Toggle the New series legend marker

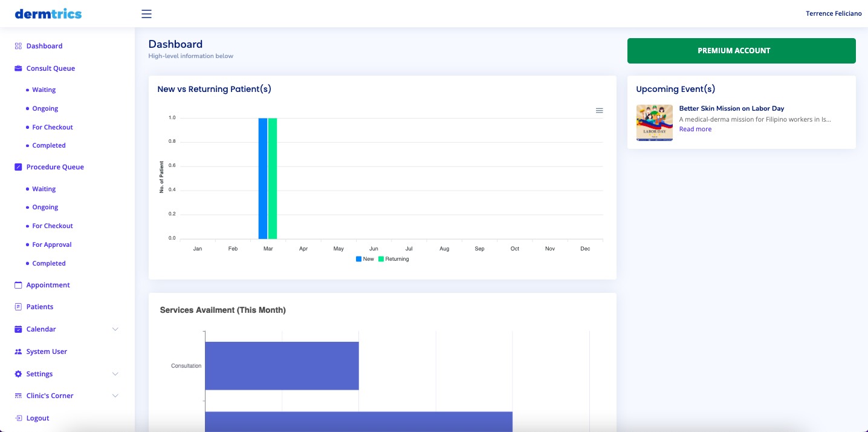[x=358, y=259]
